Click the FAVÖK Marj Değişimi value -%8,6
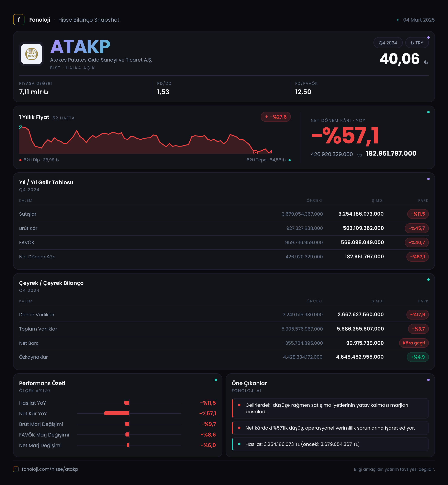 point(208,434)
